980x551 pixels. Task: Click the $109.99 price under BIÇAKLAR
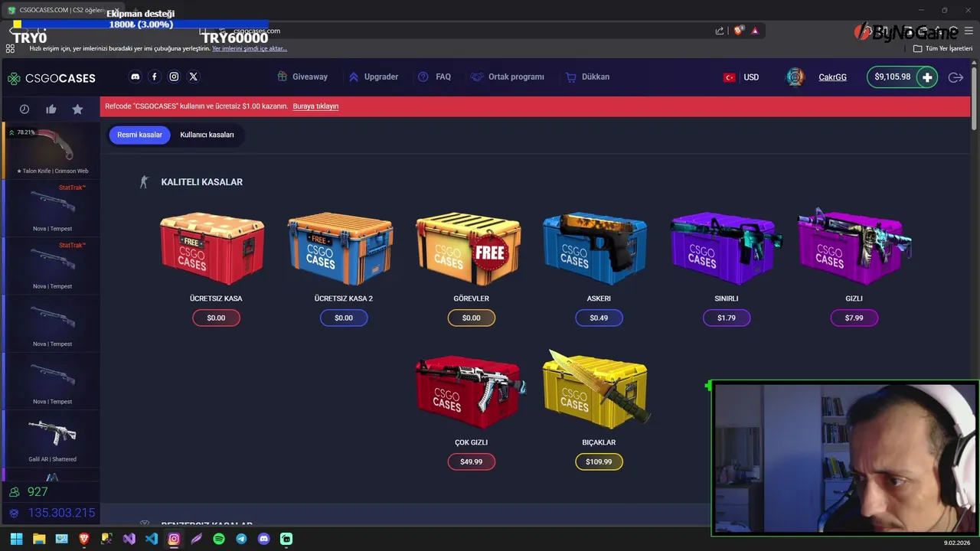pyautogui.click(x=599, y=461)
